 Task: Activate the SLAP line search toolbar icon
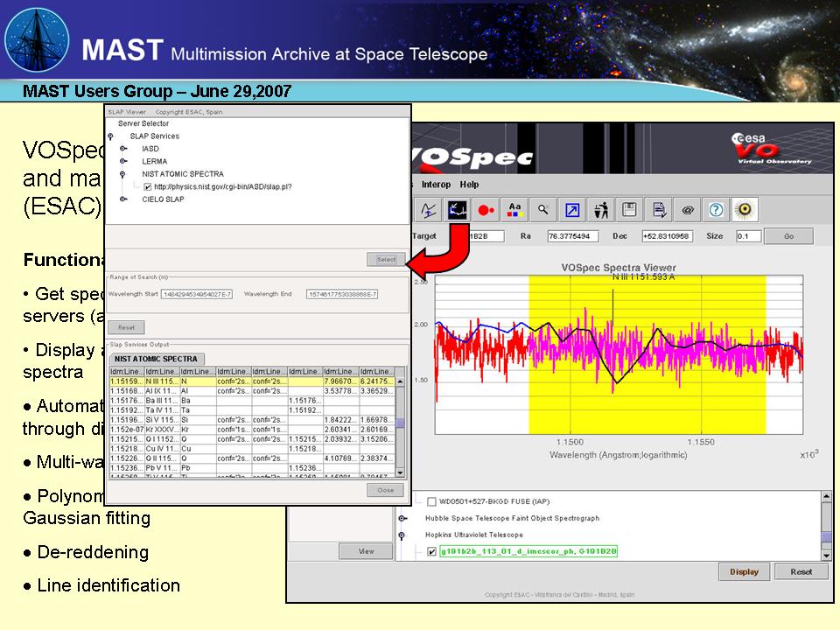[457, 210]
